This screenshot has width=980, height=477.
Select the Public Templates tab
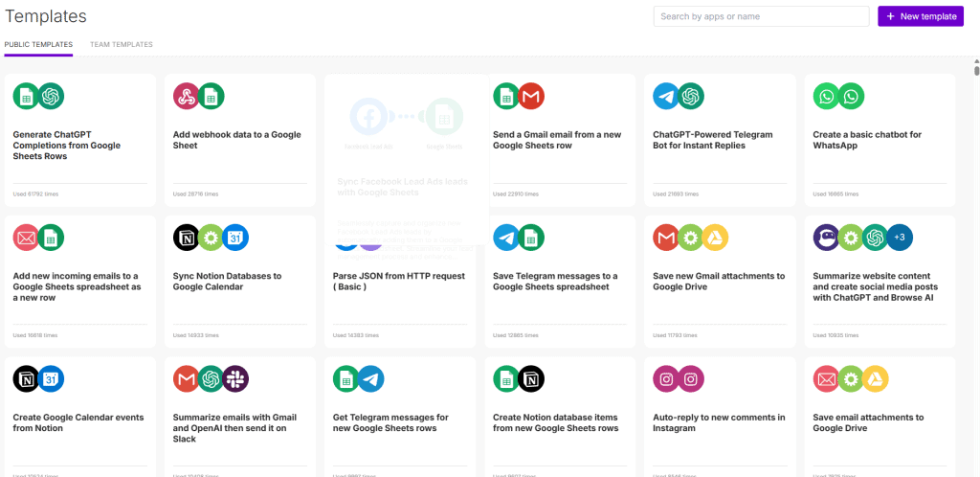[x=38, y=45]
